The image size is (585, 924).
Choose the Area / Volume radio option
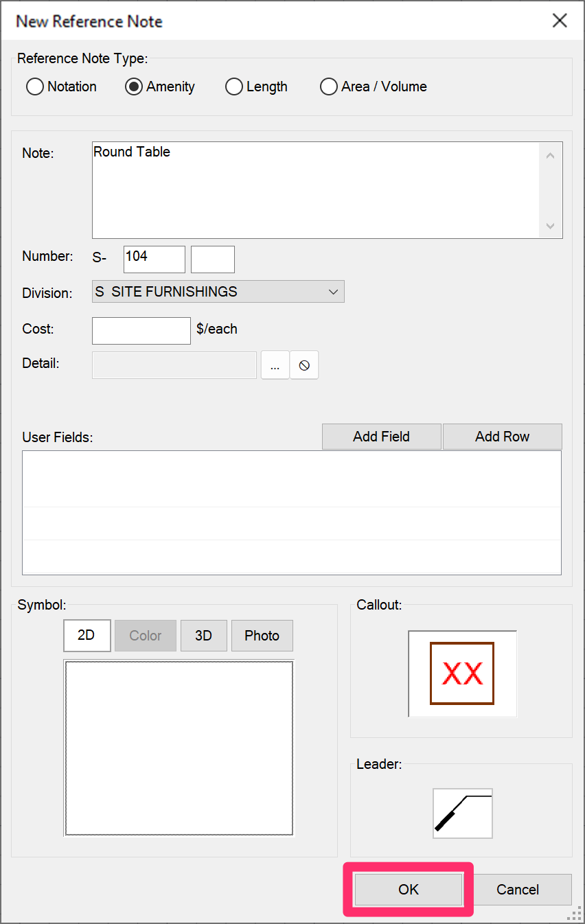click(x=374, y=86)
